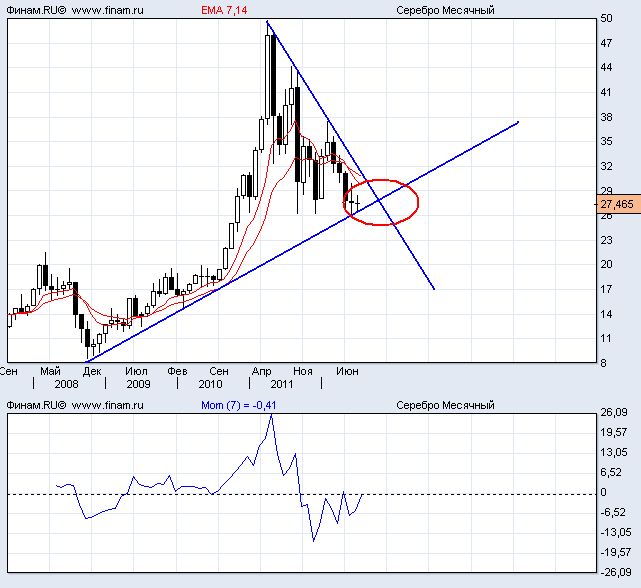Click the 'Фев' month label

pyautogui.click(x=177, y=371)
